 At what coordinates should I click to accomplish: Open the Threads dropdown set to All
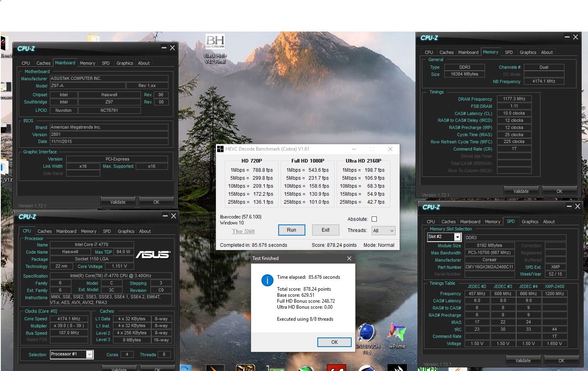(383, 230)
